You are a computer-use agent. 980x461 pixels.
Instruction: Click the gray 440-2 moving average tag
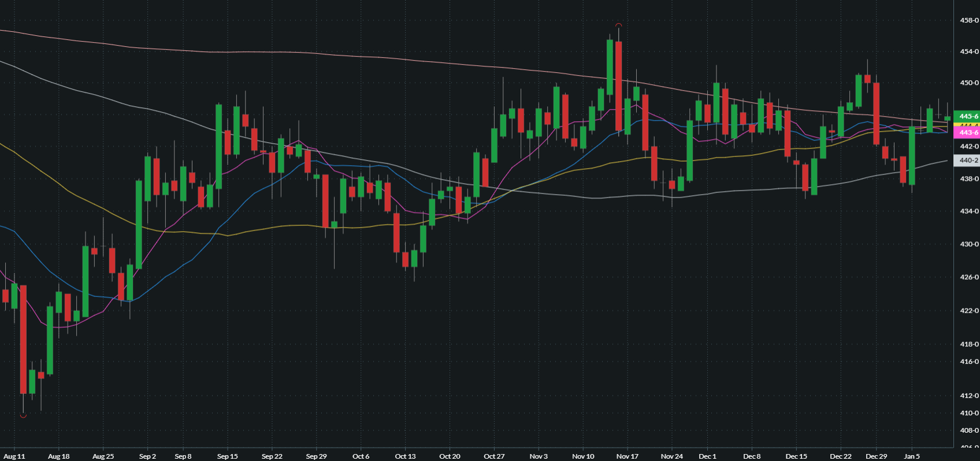pyautogui.click(x=966, y=161)
